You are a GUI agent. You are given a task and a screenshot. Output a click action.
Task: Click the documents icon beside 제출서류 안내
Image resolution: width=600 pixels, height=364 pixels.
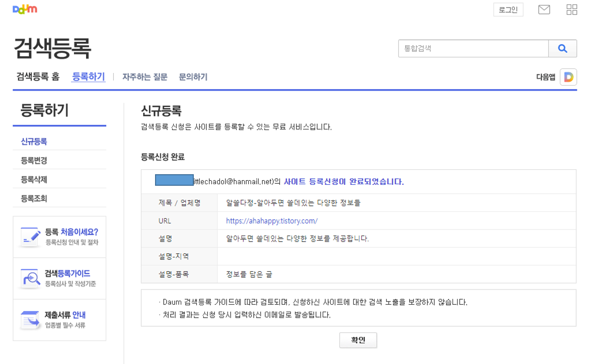click(x=31, y=320)
